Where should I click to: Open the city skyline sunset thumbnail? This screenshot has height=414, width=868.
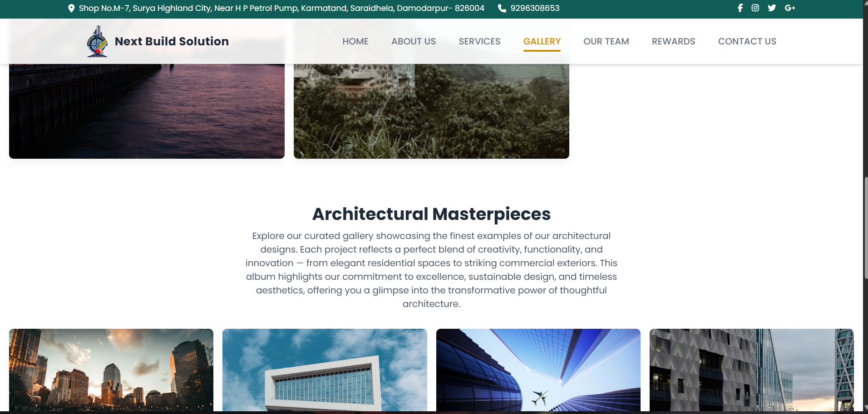[111, 370]
